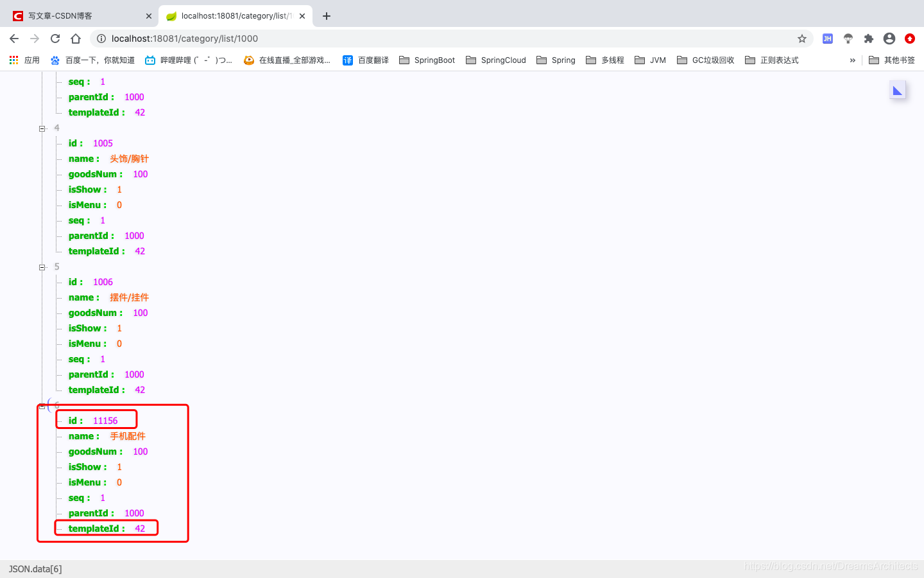Select name value 头饰/胸针
The height and width of the screenshot is (578, 924).
pos(129,159)
